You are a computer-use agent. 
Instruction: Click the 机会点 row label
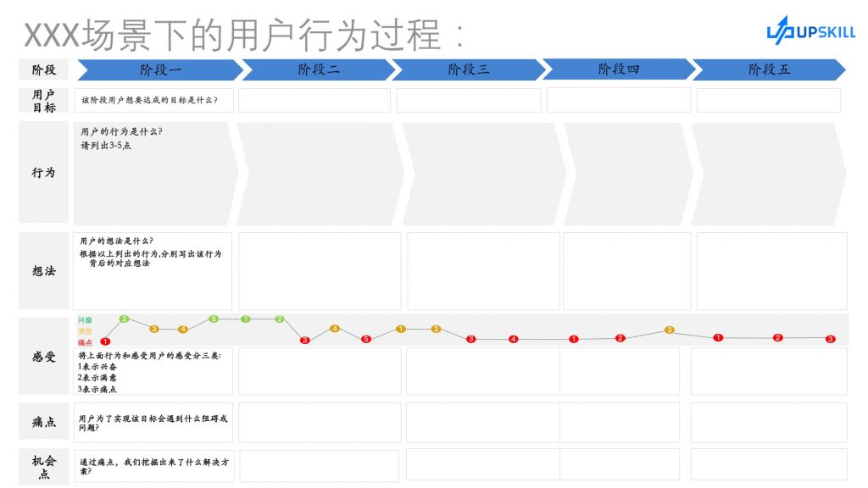tap(44, 467)
